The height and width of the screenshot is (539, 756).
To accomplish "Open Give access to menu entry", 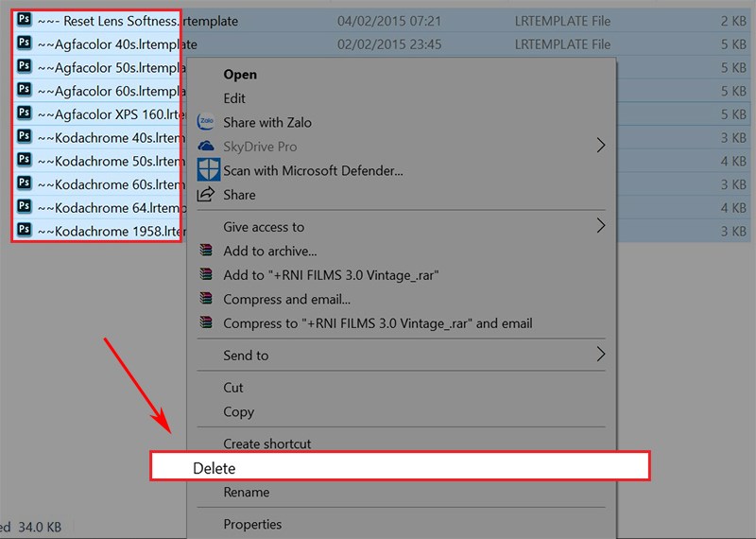I will (x=264, y=227).
